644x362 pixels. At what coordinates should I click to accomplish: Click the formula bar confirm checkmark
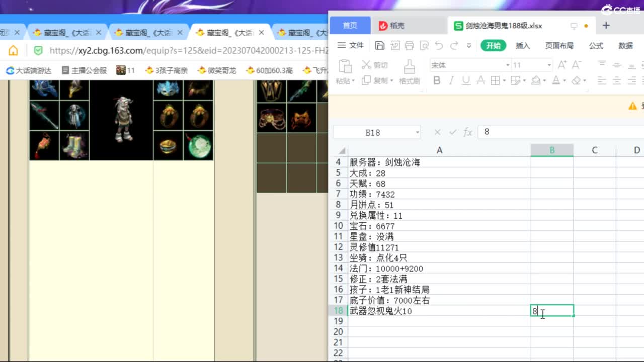(453, 132)
